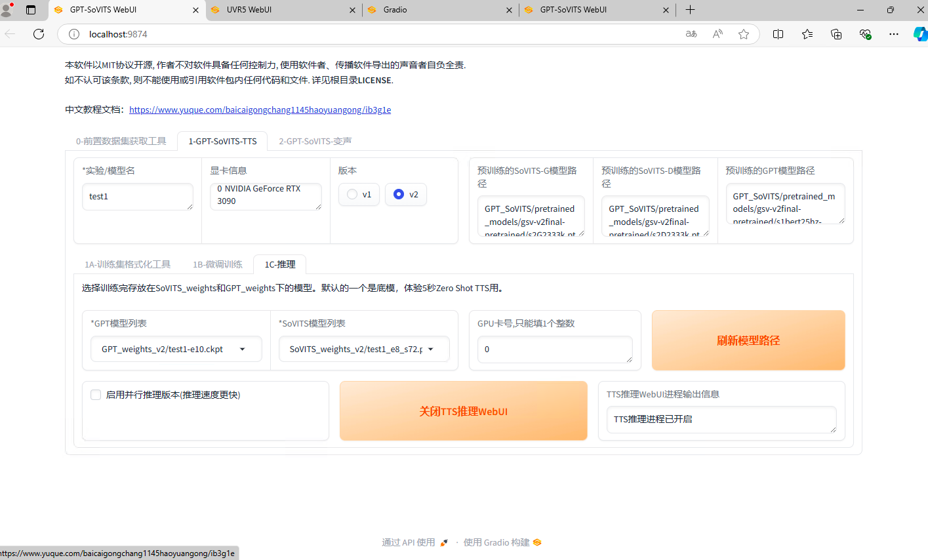Open the yuque.com tutorial document link

tap(260, 110)
